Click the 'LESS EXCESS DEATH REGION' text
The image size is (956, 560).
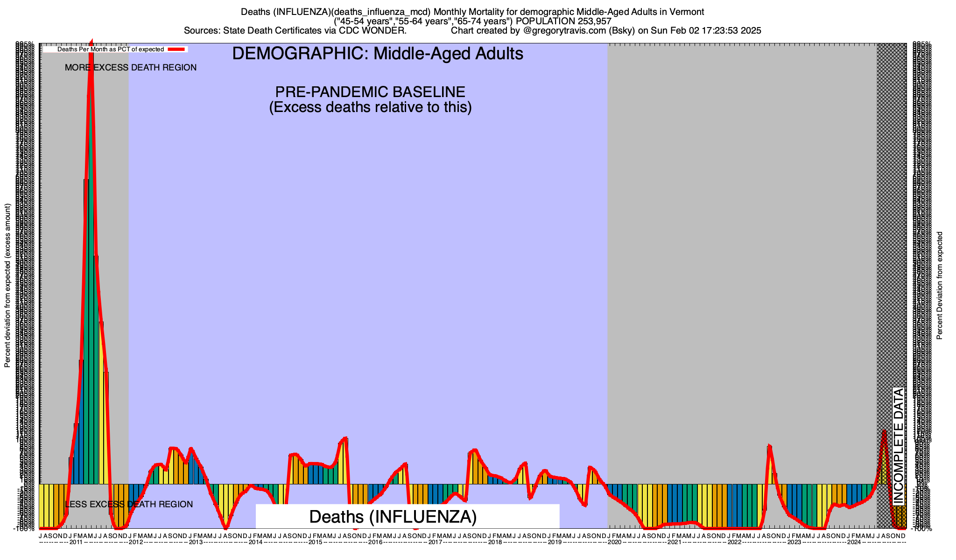[128, 504]
